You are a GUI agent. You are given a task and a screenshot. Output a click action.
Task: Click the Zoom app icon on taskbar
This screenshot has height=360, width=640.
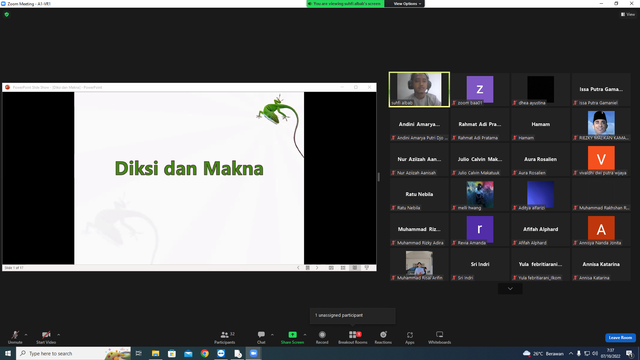click(253, 353)
